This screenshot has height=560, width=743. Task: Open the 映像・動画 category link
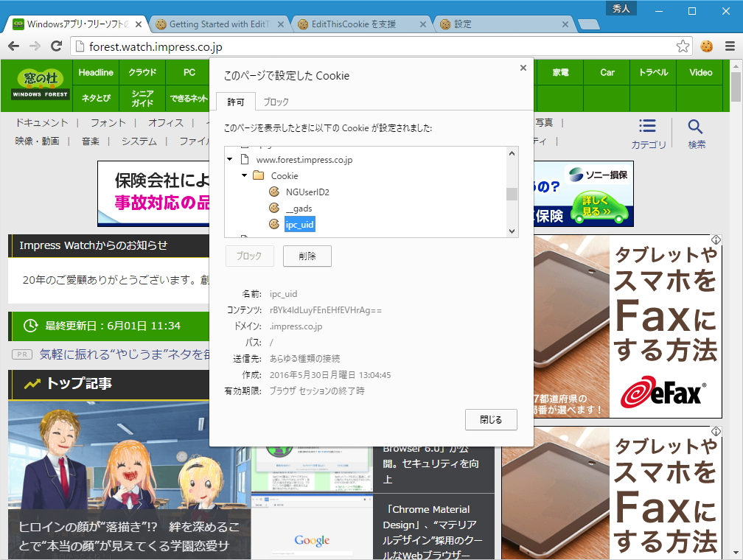click(37, 141)
